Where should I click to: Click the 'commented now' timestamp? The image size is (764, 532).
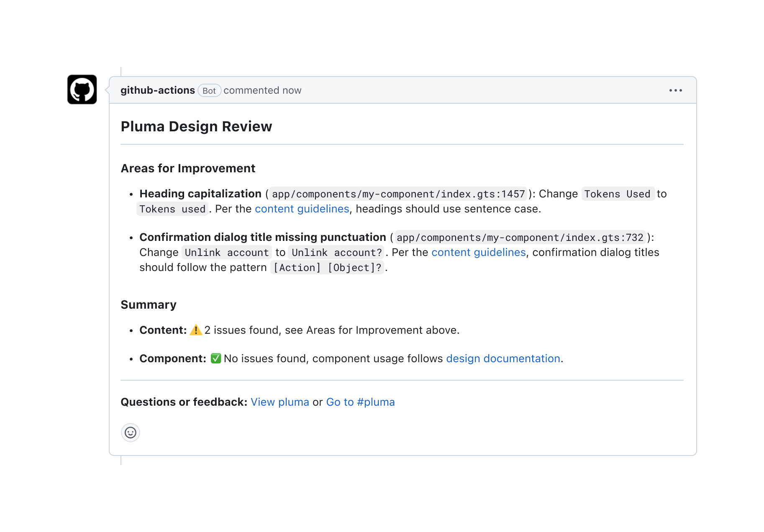click(x=262, y=90)
